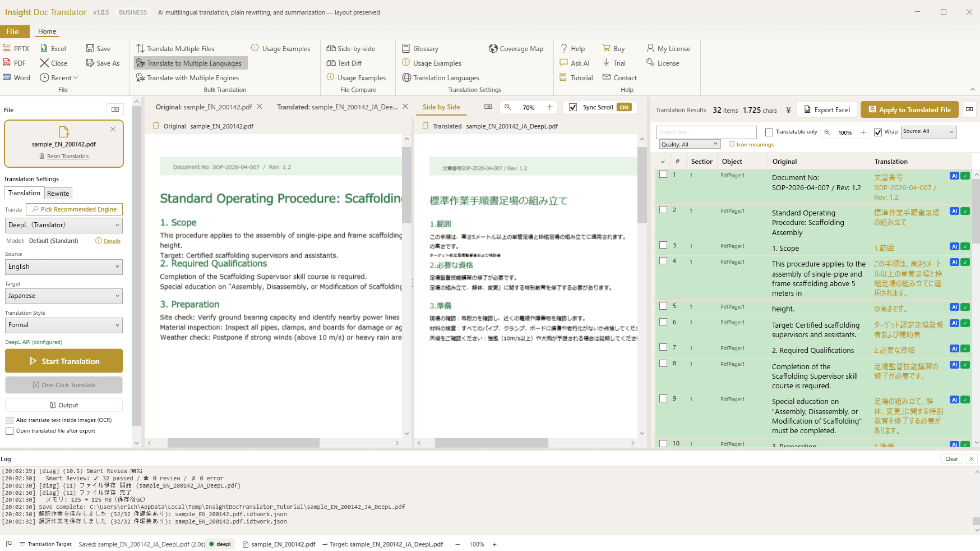This screenshot has width=980, height=551.
Task: Launch Side-by-side file compare
Action: coord(351,48)
